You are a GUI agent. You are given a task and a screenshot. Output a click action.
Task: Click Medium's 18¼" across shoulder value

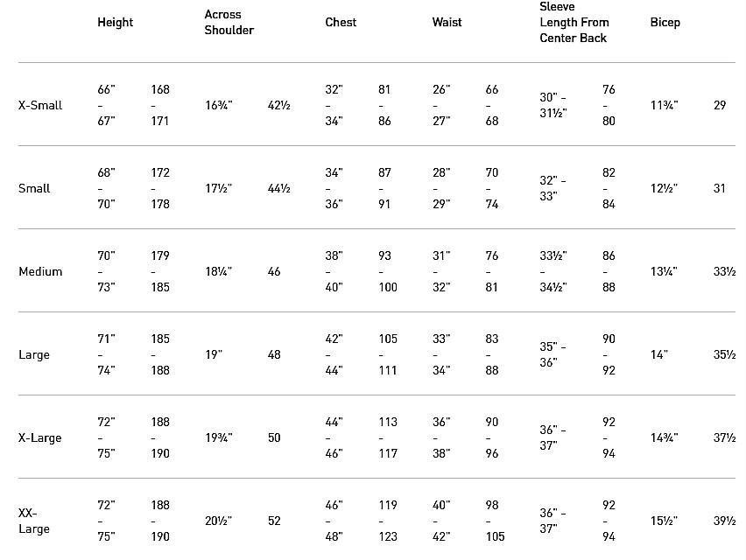tap(220, 271)
